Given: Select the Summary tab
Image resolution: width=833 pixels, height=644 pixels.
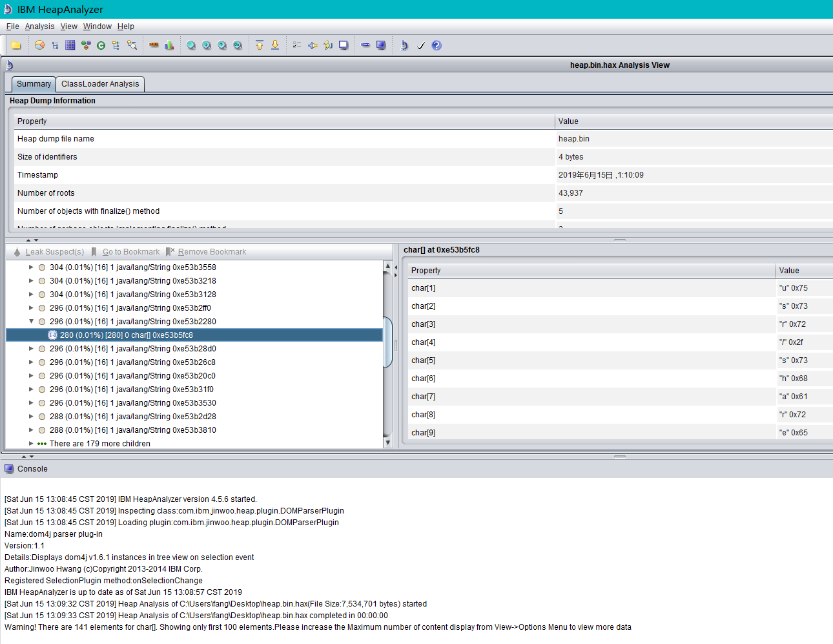Looking at the screenshot, I should [x=34, y=84].
